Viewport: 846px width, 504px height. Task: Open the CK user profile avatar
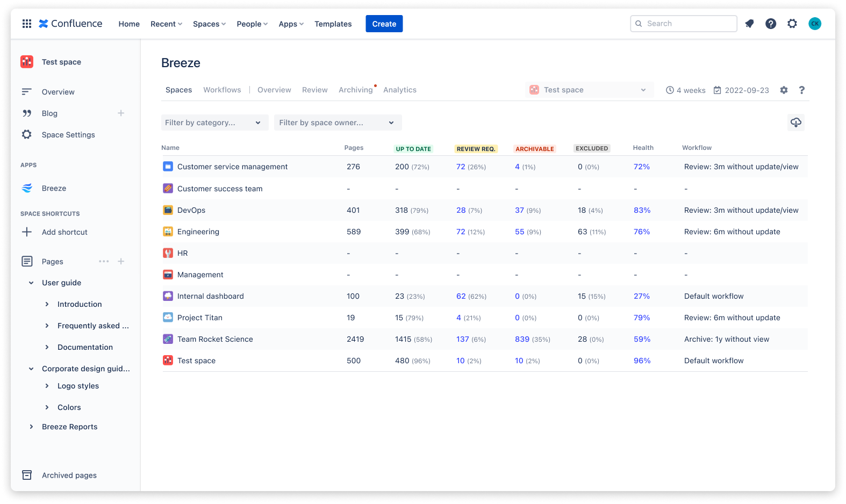815,24
